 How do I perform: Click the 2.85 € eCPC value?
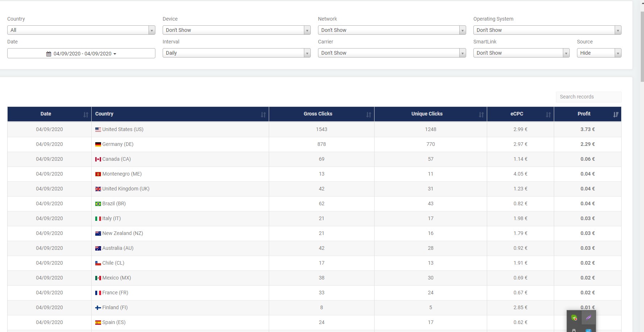pos(520,307)
